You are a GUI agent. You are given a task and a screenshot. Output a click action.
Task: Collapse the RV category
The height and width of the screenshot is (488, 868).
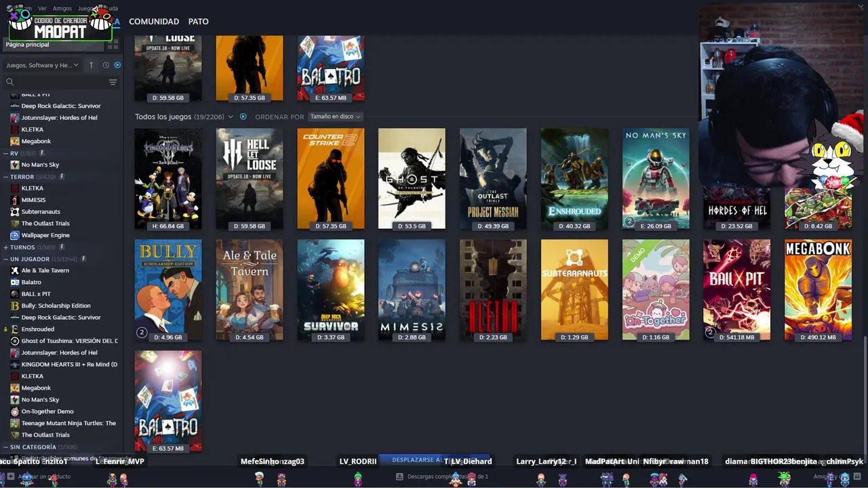click(5, 153)
